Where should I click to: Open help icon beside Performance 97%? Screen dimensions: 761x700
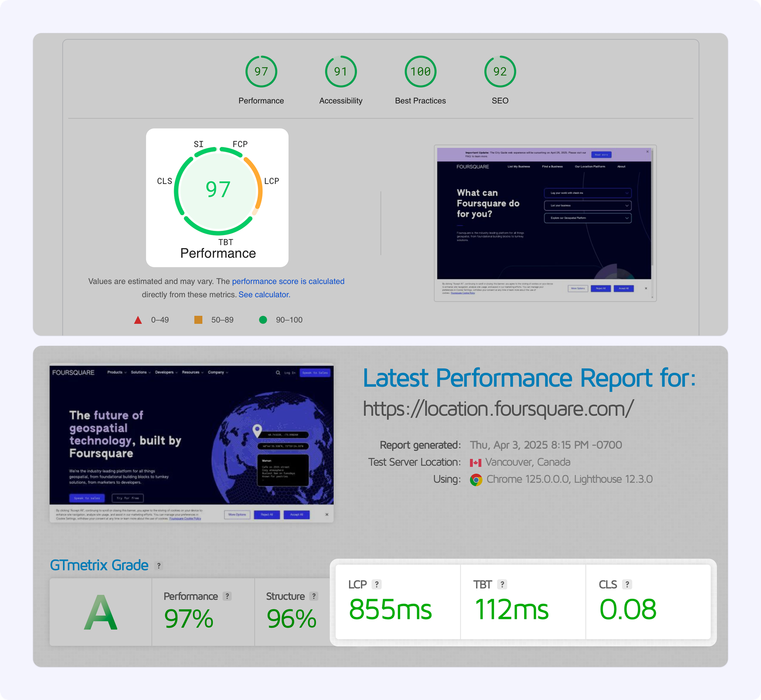point(227,596)
